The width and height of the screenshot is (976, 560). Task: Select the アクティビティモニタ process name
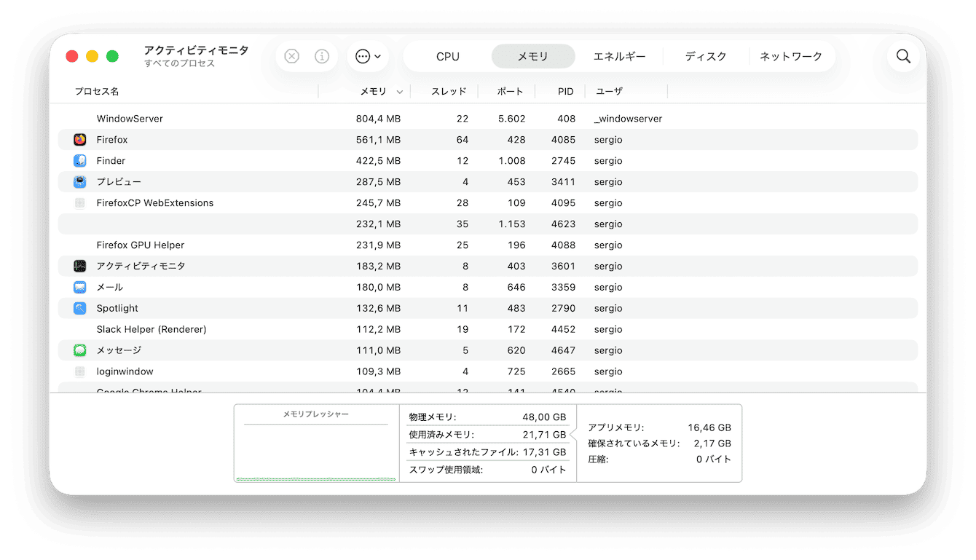point(141,267)
